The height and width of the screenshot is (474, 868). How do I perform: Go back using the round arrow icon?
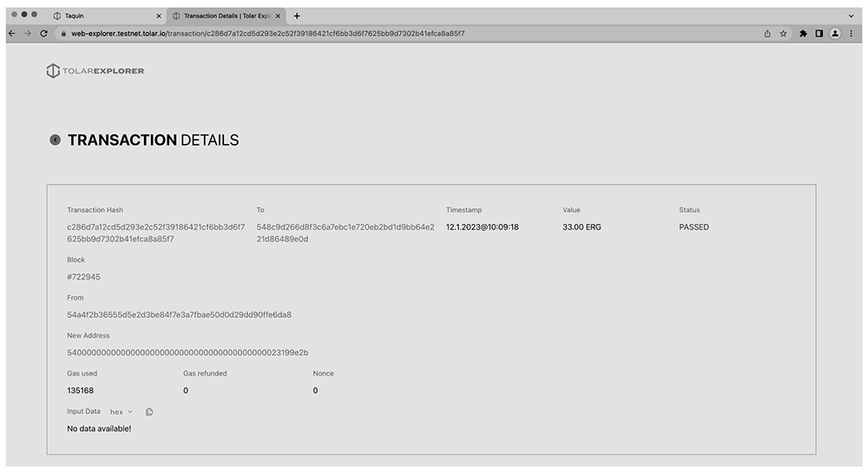pos(56,140)
